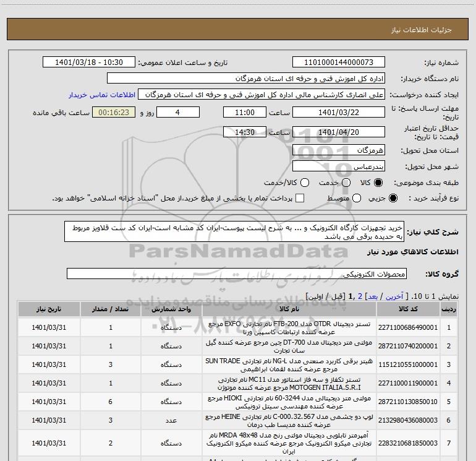476x461 pixels.
Task: Go to آخرین page of items
Action: click(394, 296)
